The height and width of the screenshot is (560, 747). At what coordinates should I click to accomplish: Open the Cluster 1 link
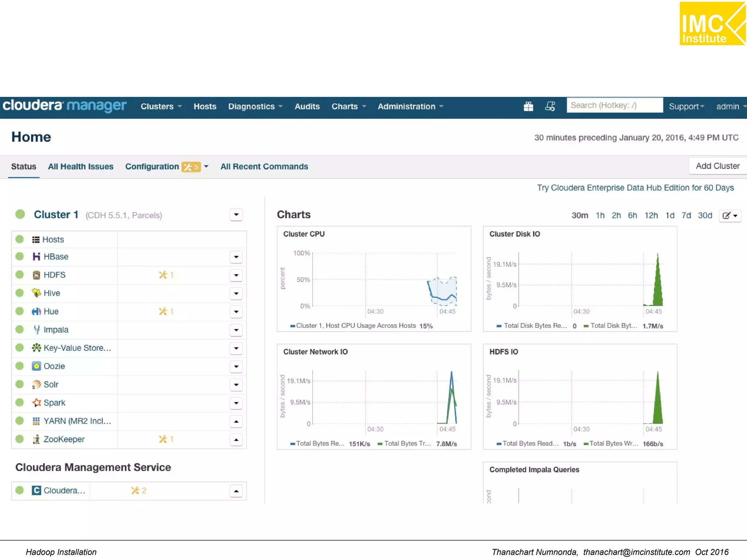56,214
